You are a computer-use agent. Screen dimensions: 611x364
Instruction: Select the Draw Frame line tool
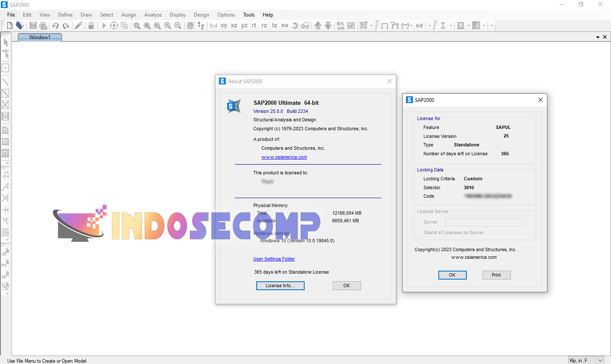[6, 81]
